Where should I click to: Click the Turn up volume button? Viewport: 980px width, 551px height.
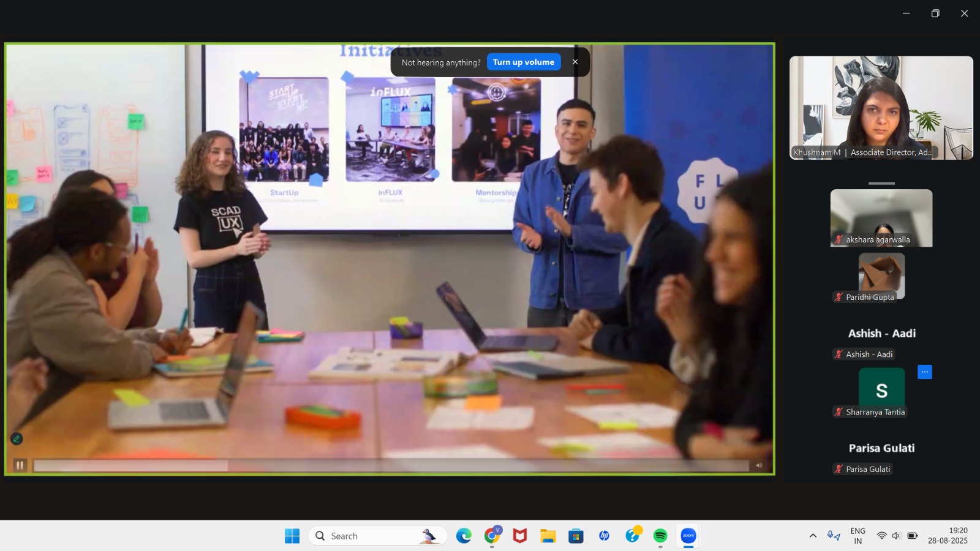[523, 62]
